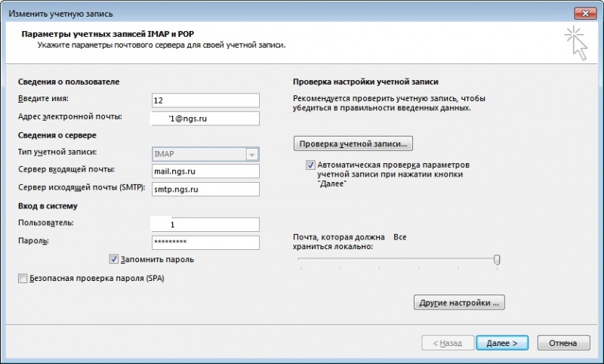Open the account type IMAP dropdown arrow
This screenshot has height=364, width=604.
(x=252, y=154)
